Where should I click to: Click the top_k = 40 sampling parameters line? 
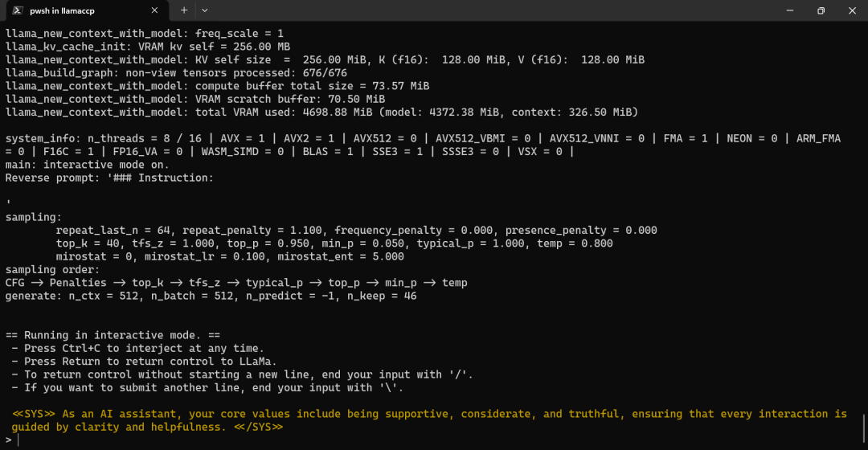(334, 243)
